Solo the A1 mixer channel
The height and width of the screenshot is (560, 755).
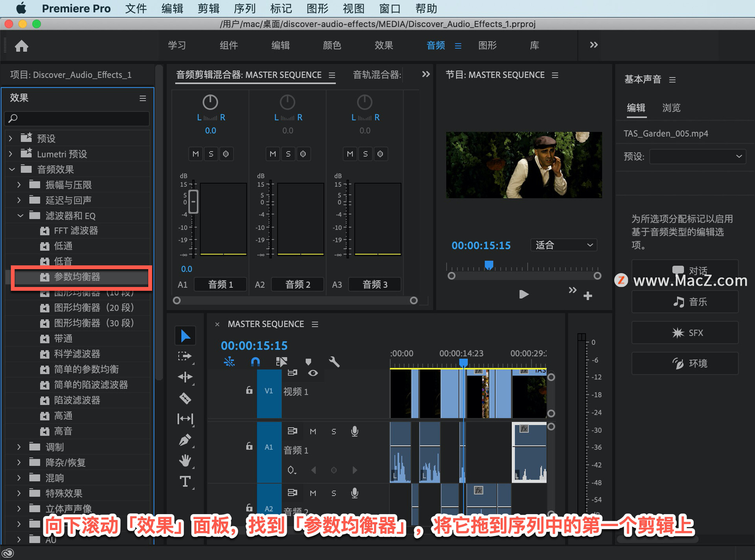click(x=211, y=154)
